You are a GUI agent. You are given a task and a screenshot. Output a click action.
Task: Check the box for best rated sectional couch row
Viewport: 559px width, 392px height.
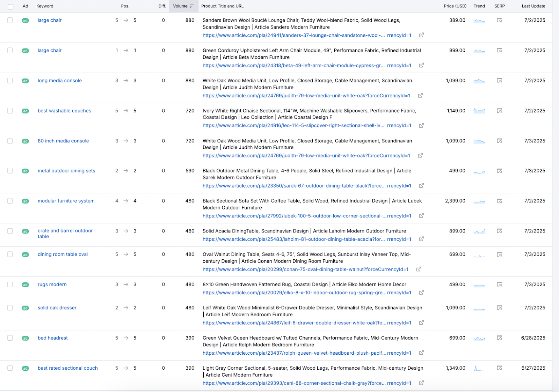point(10,368)
